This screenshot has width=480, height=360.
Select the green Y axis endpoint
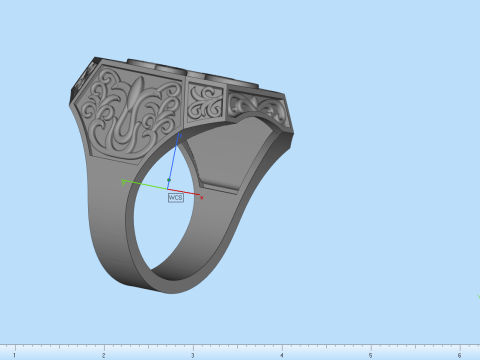(x=123, y=182)
